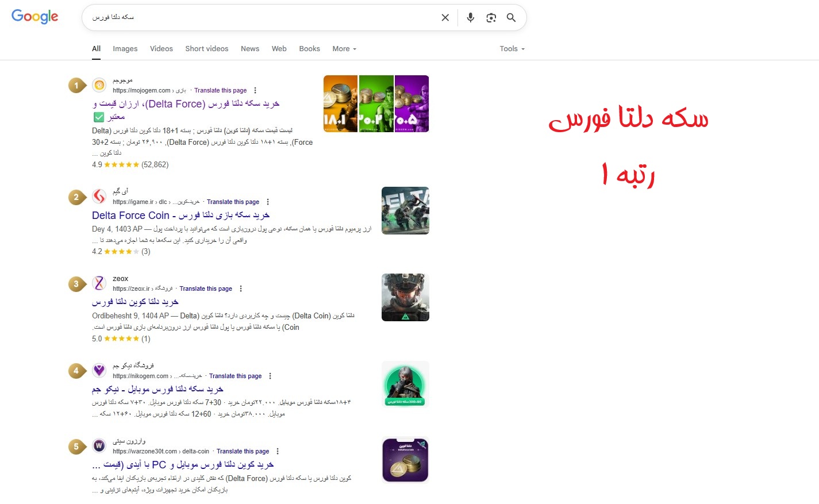The image size is (819, 504).
Task: Open three-dot menu for zeox.ir result
Action: 241,288
